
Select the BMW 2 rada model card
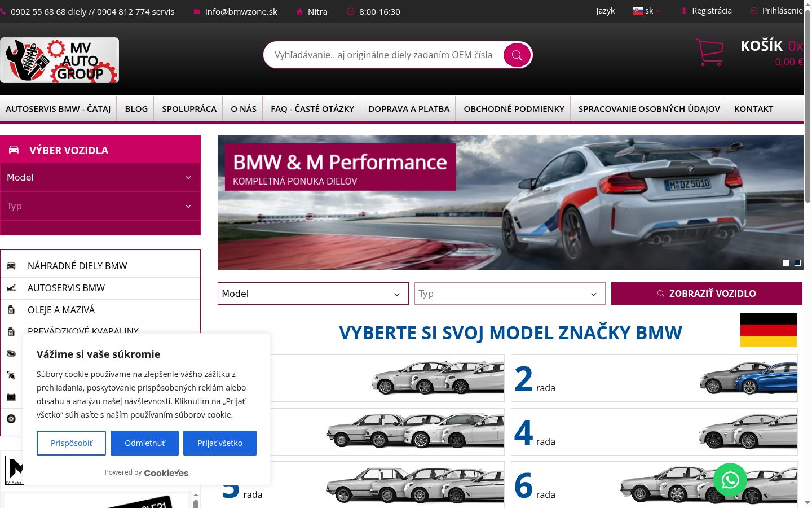pyautogui.click(x=654, y=378)
